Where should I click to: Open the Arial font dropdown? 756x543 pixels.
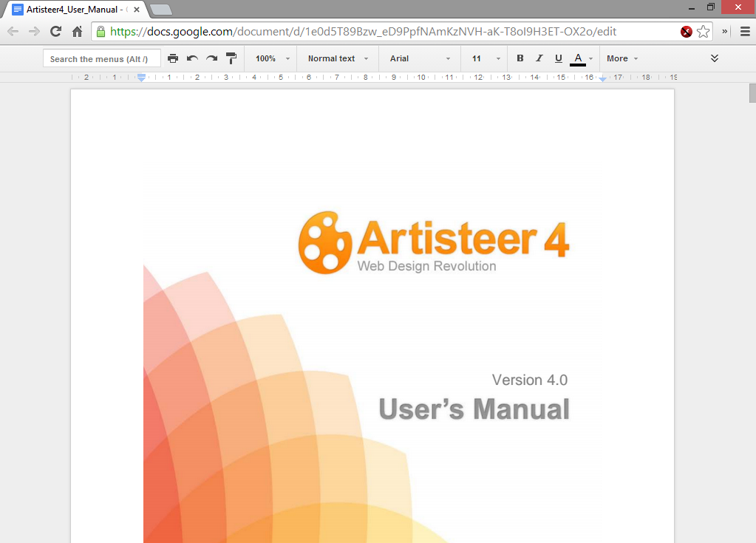pyautogui.click(x=420, y=58)
